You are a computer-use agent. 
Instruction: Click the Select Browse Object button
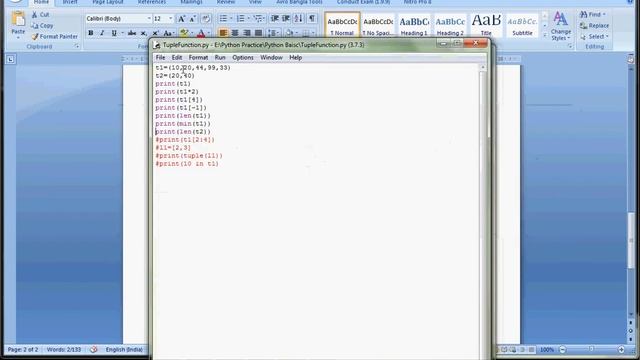[631, 331]
